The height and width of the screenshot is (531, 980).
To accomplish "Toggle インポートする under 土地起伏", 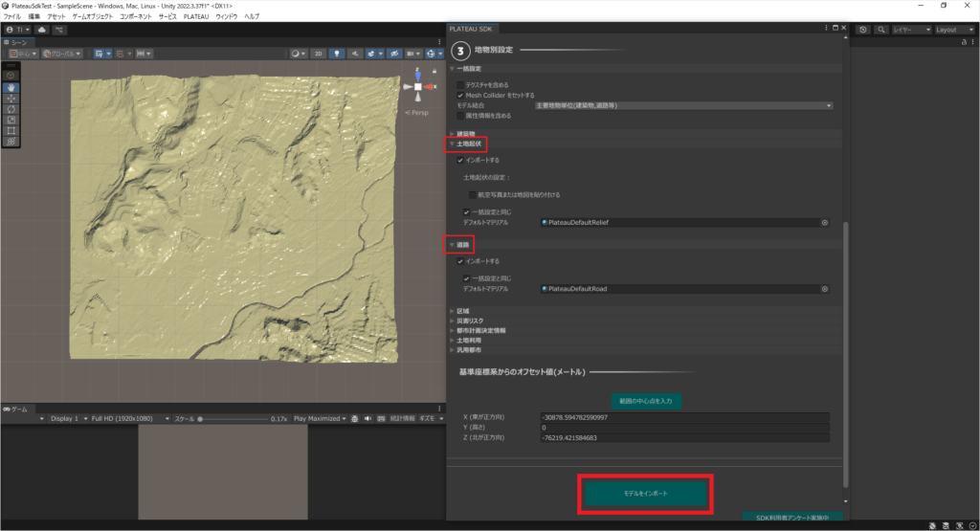I will click(460, 161).
